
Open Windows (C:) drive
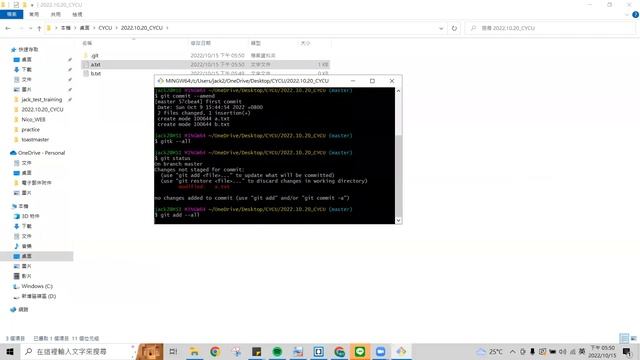tap(36, 286)
